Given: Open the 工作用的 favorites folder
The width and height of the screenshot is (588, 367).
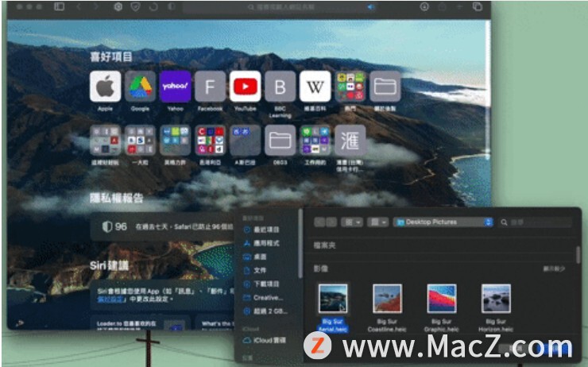Looking at the screenshot, I should (315, 140).
